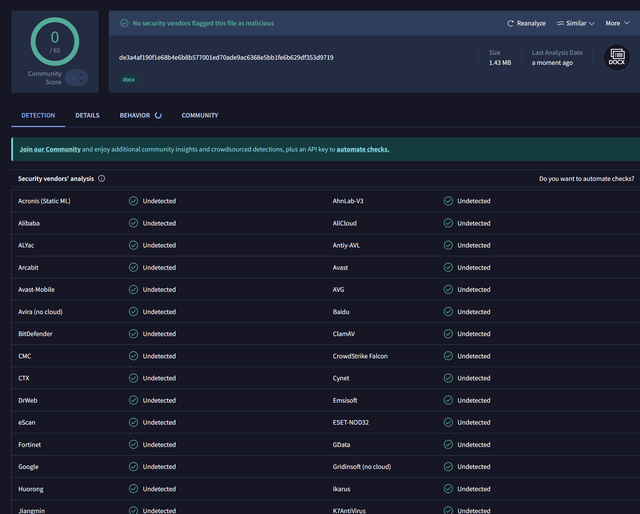Click the check icon in the AhnLab-V3 row
This screenshot has height=514, width=640.
448,201
